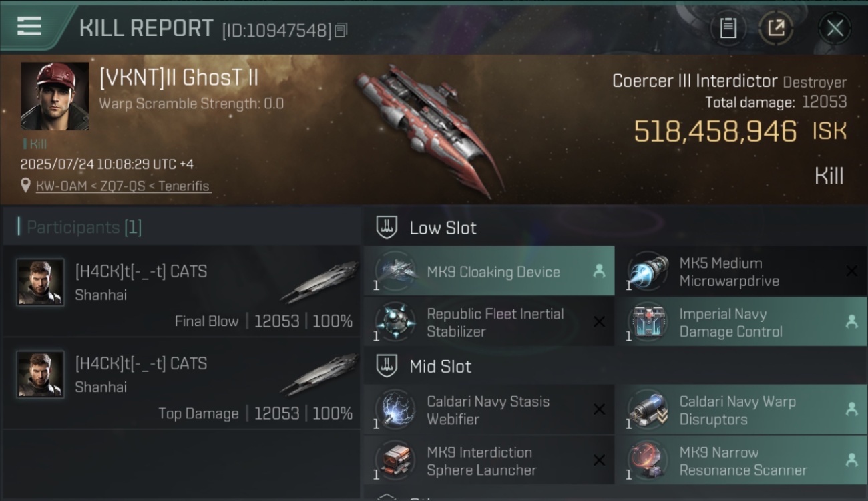Select the Imperial Navy Damage Control icon

click(648, 322)
